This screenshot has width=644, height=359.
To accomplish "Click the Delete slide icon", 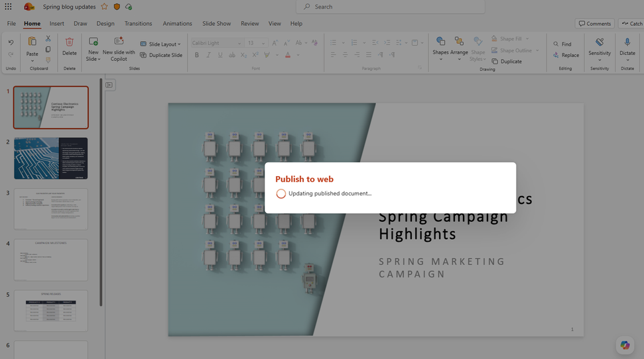I will (x=70, y=42).
